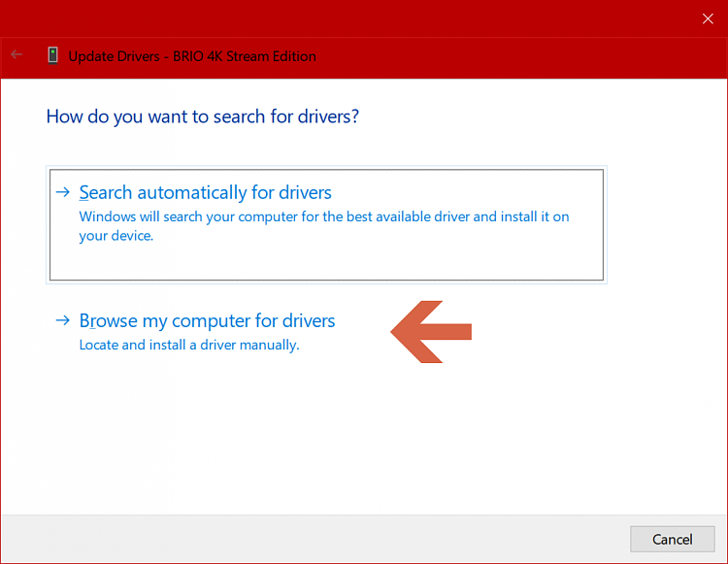Click the title 'Update Drivers - BRIO 4K Stream Edition'
The width and height of the screenshot is (728, 564).
click(192, 56)
